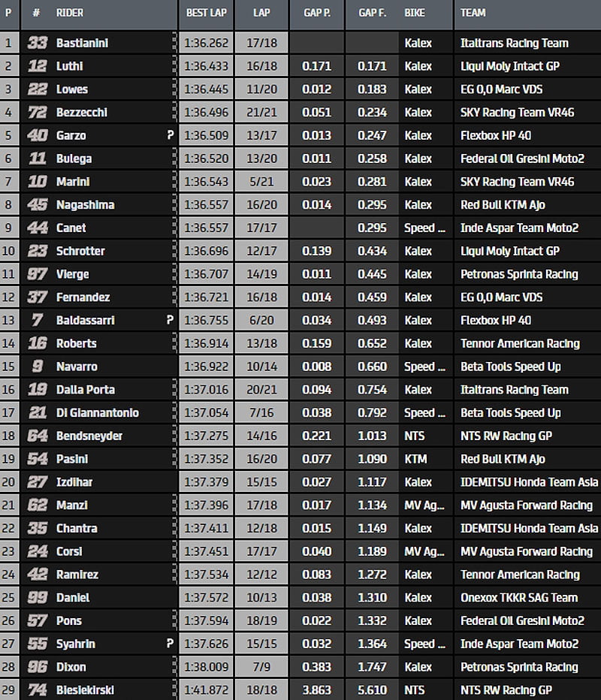Viewport: 601px width, 700px height.
Task: Click the GAP F. column header
Action: tap(372, 13)
